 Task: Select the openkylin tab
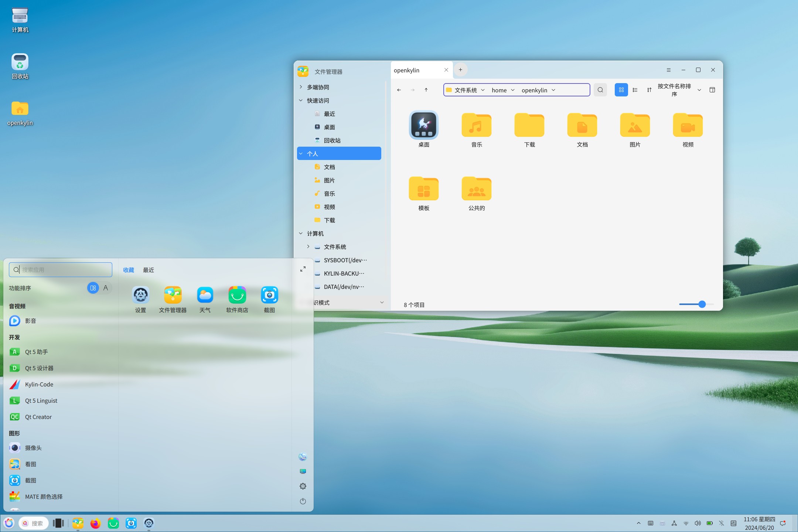pyautogui.click(x=422, y=70)
